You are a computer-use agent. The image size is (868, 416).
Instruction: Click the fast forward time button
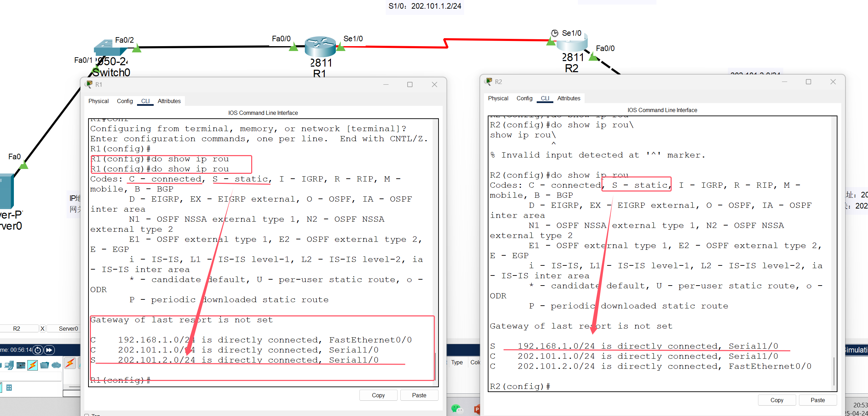[49, 350]
